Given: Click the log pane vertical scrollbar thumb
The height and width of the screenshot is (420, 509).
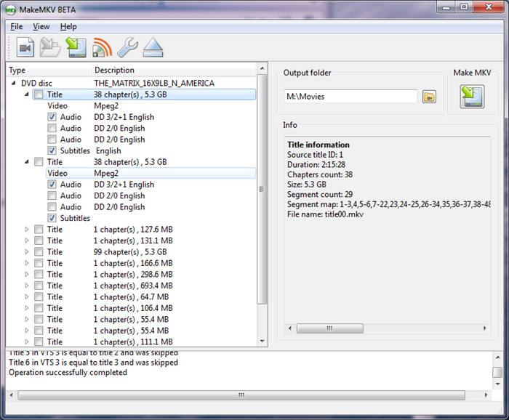Looking at the screenshot, I should tap(497, 372).
